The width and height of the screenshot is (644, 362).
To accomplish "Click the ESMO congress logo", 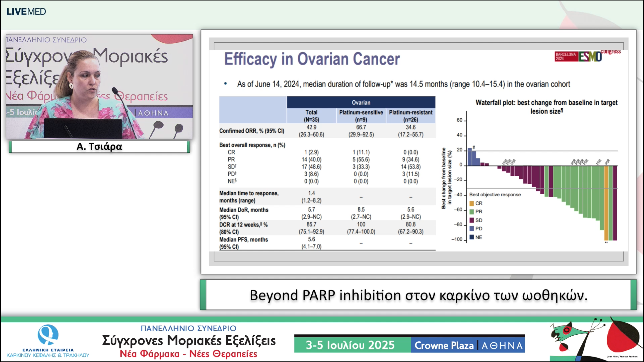I will click(590, 56).
